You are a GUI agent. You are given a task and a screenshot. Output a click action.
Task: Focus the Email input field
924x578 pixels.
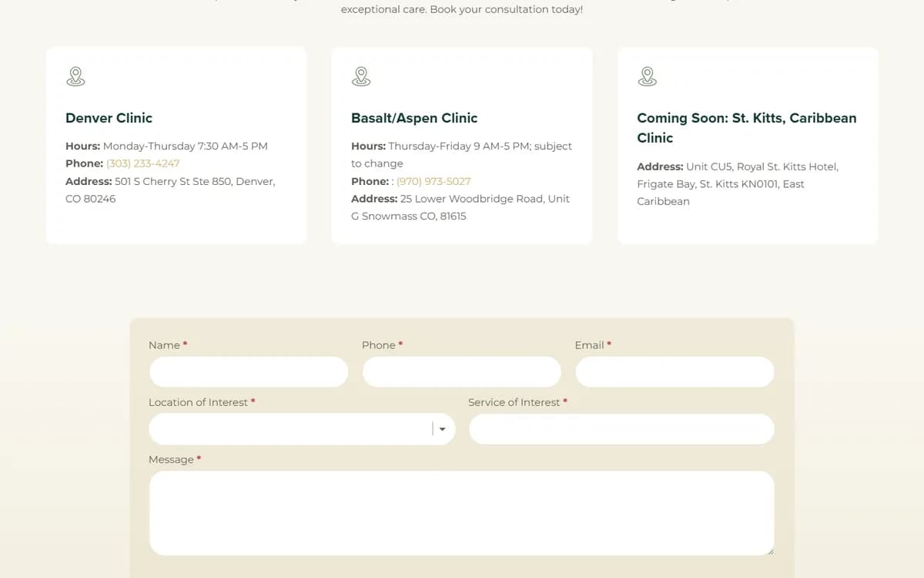[x=675, y=371]
